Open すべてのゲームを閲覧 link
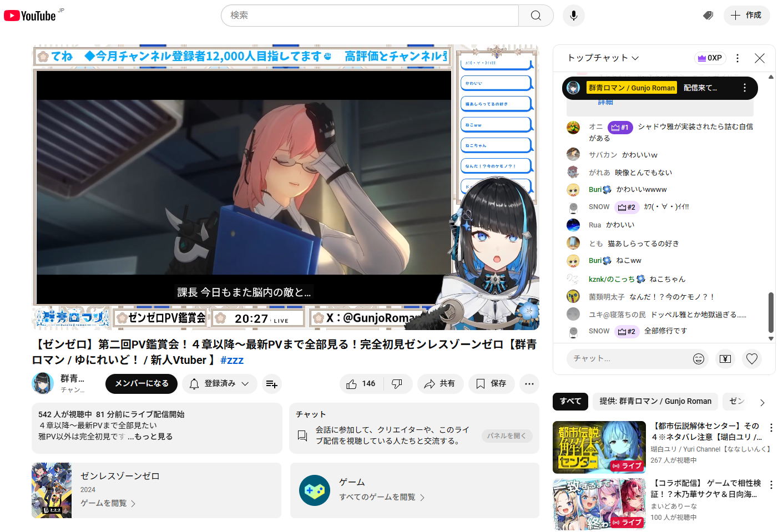778x532 pixels. pos(382,497)
